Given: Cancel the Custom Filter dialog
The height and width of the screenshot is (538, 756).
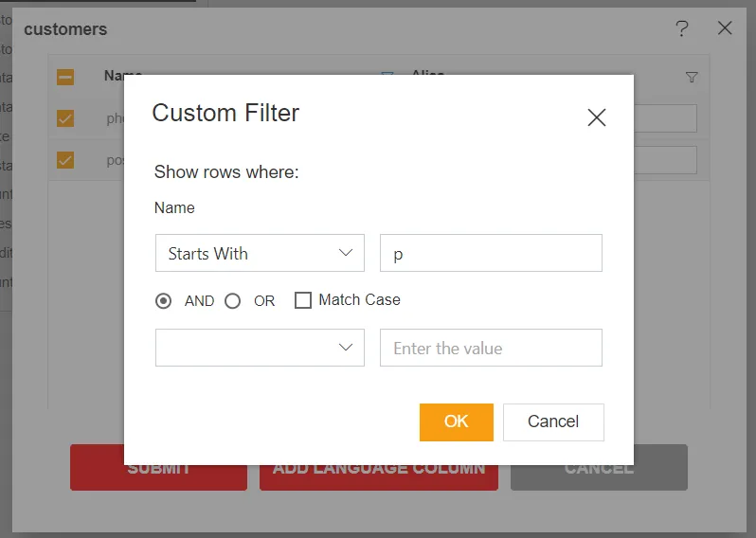Looking at the screenshot, I should [x=553, y=421].
